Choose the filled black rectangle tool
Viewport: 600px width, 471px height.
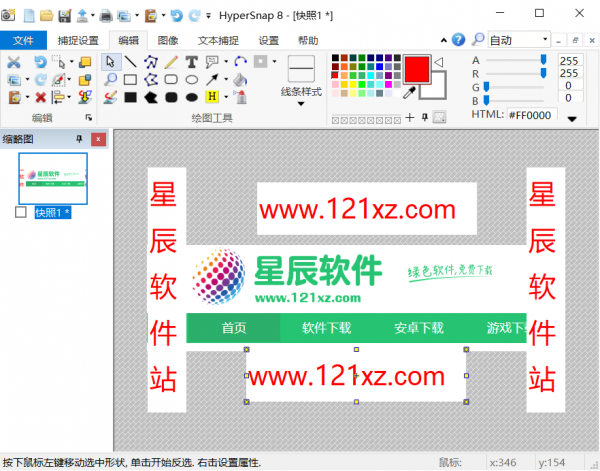pos(130,98)
